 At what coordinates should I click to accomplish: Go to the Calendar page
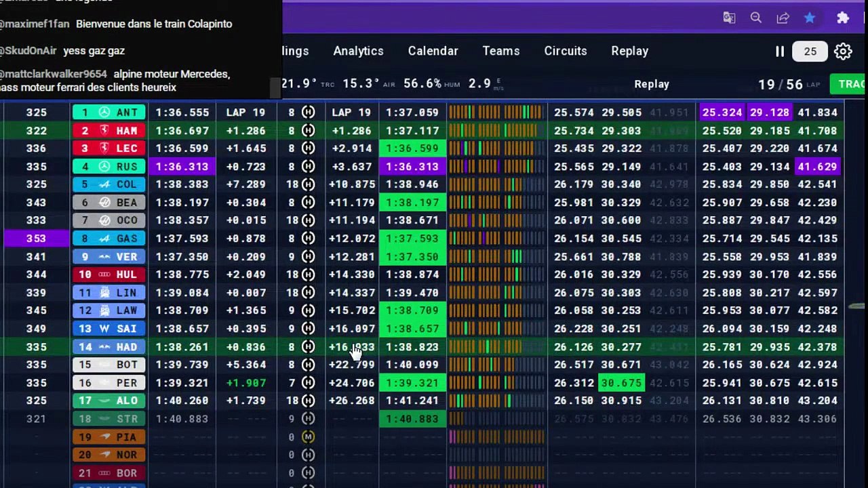coord(433,51)
